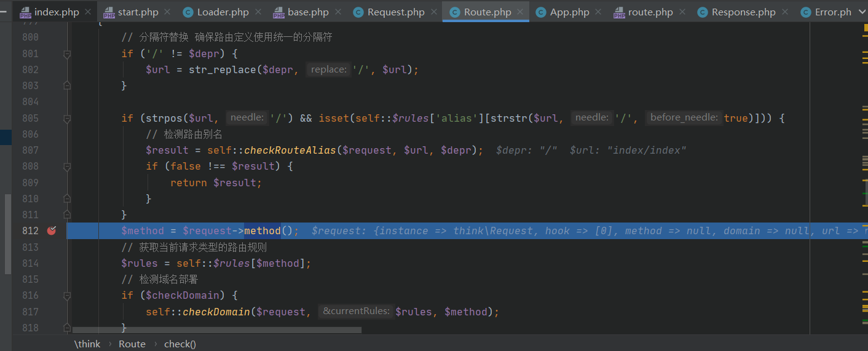868x351 pixels.
Task: Click the class icon on Route.php tab
Action: coord(454,12)
